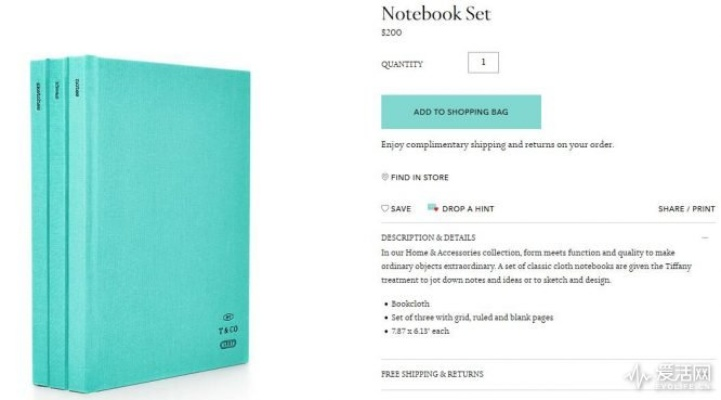Click the Share link
The image size is (721, 400).
(x=671, y=209)
